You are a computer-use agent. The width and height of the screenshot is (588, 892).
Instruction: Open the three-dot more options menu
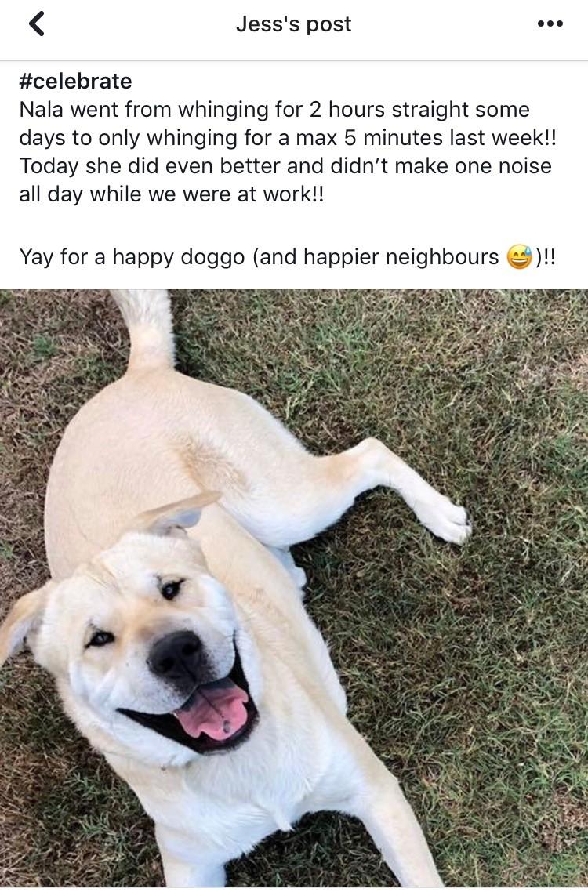550,24
